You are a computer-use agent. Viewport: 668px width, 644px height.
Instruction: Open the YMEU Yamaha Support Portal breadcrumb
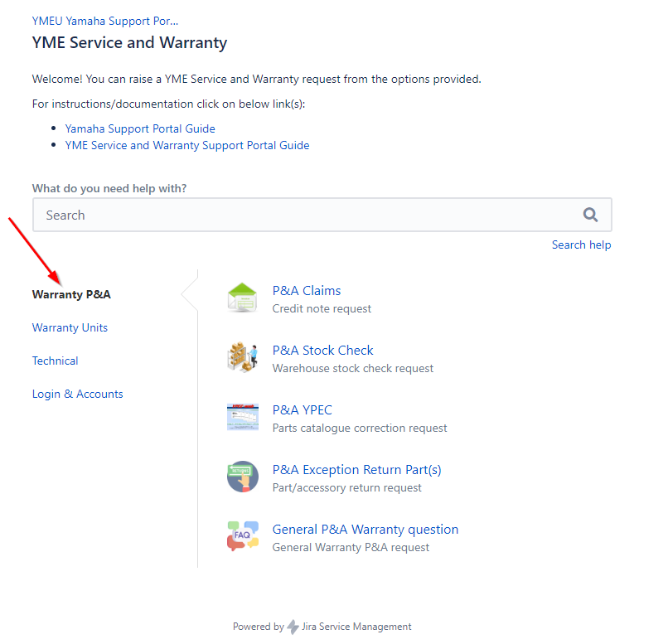coord(105,21)
